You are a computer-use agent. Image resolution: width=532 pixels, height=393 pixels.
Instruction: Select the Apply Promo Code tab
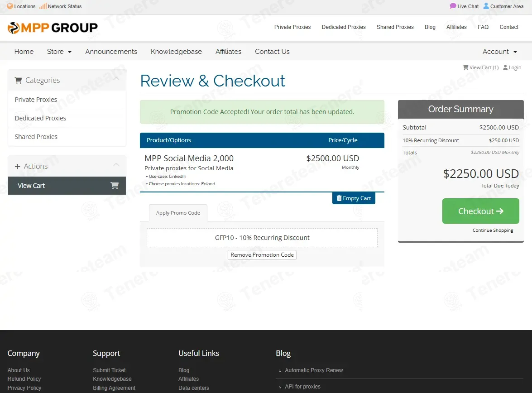click(178, 213)
